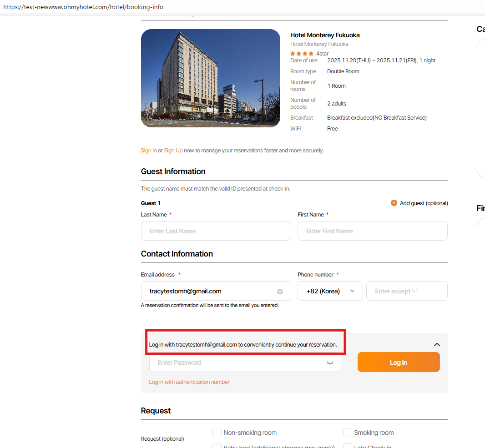
Task: Click the Hotel Monterey Fukuoka title
Action: pos(325,35)
